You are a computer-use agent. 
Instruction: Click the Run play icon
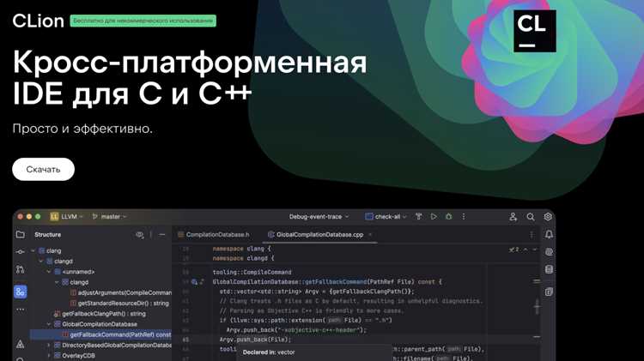click(x=434, y=217)
